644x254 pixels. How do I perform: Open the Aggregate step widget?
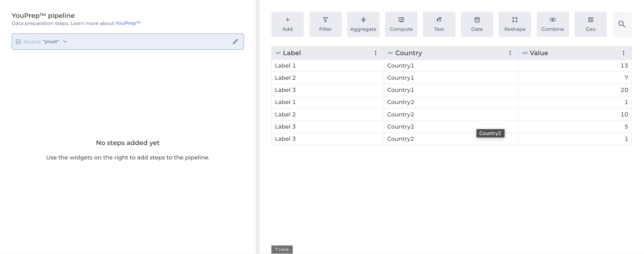363,24
